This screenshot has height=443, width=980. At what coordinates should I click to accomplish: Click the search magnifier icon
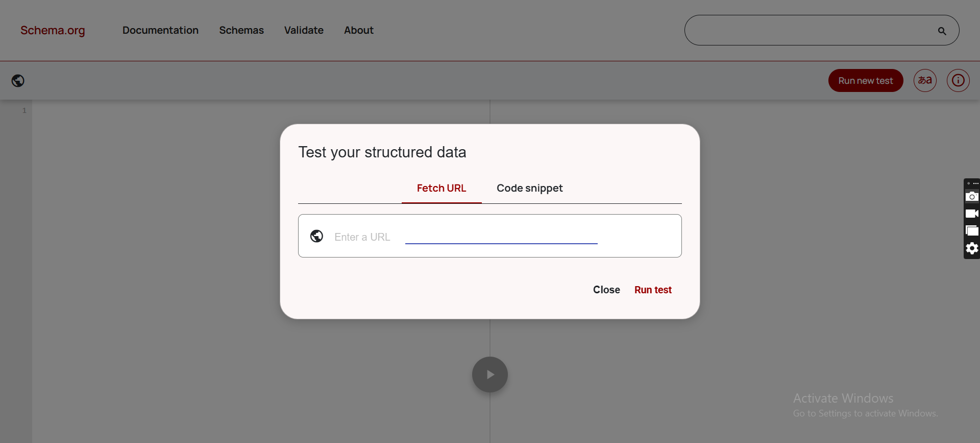point(942,31)
